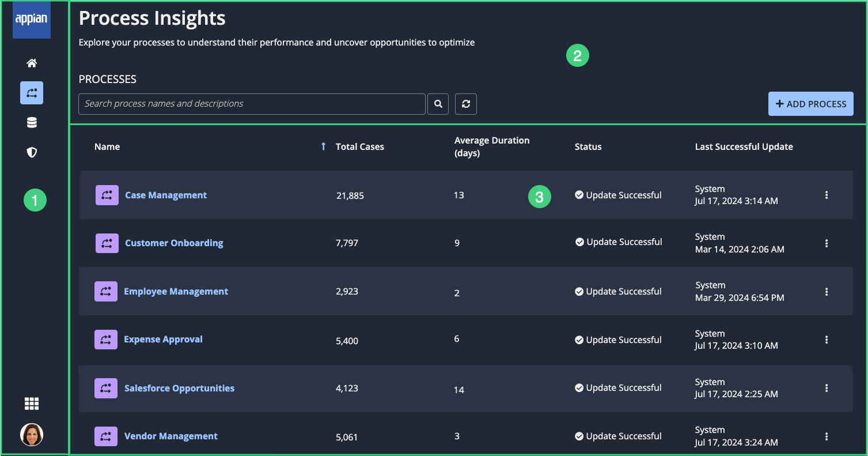Click the Process Insights page title

(152, 18)
